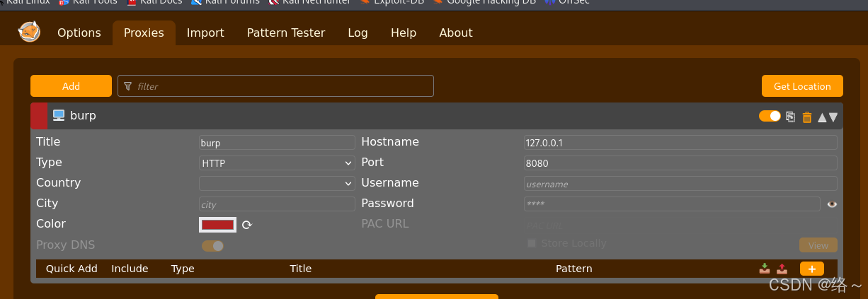Click the Get Location button
Screen dimensions: 868x299
[802, 86]
